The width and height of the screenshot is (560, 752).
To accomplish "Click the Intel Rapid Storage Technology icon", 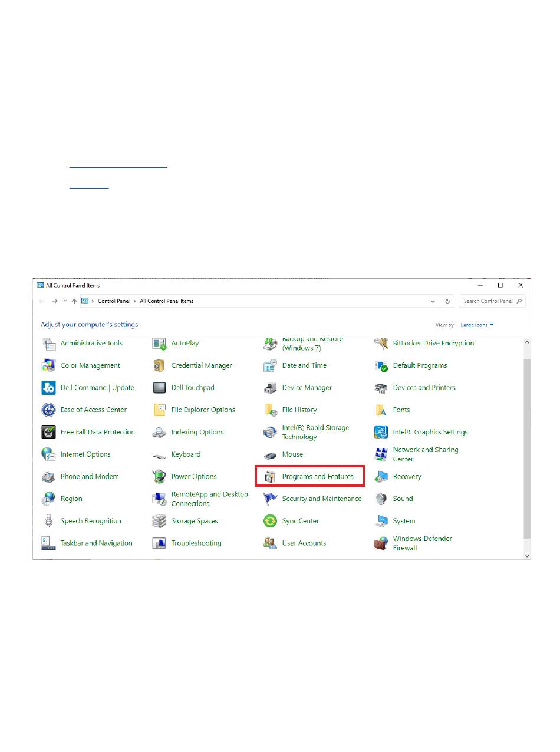I will (x=271, y=432).
